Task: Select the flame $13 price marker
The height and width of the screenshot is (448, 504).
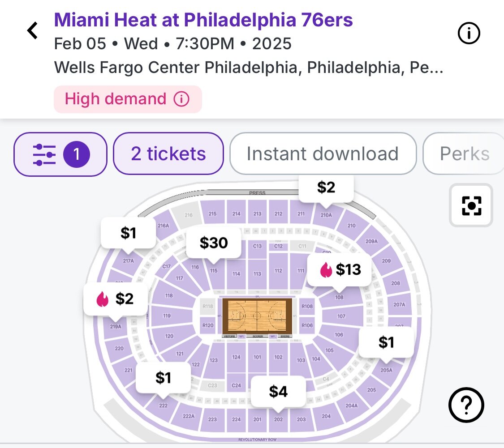Action: [x=340, y=269]
